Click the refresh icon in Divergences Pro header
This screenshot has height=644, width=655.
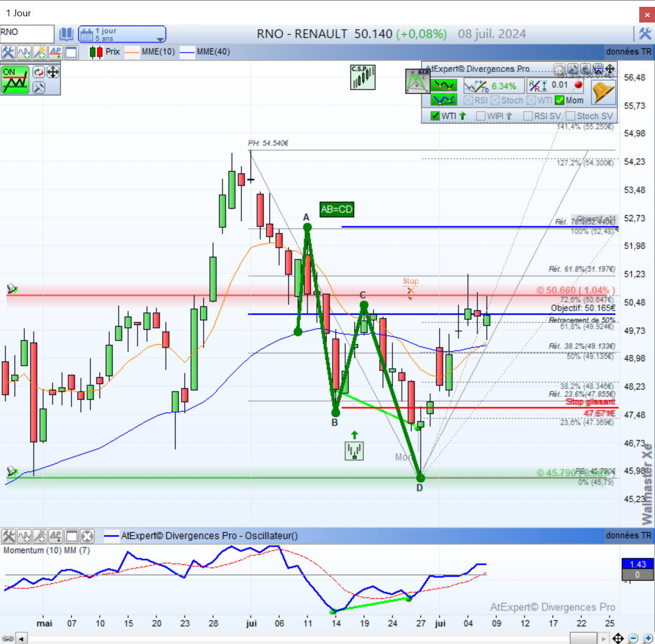560,69
